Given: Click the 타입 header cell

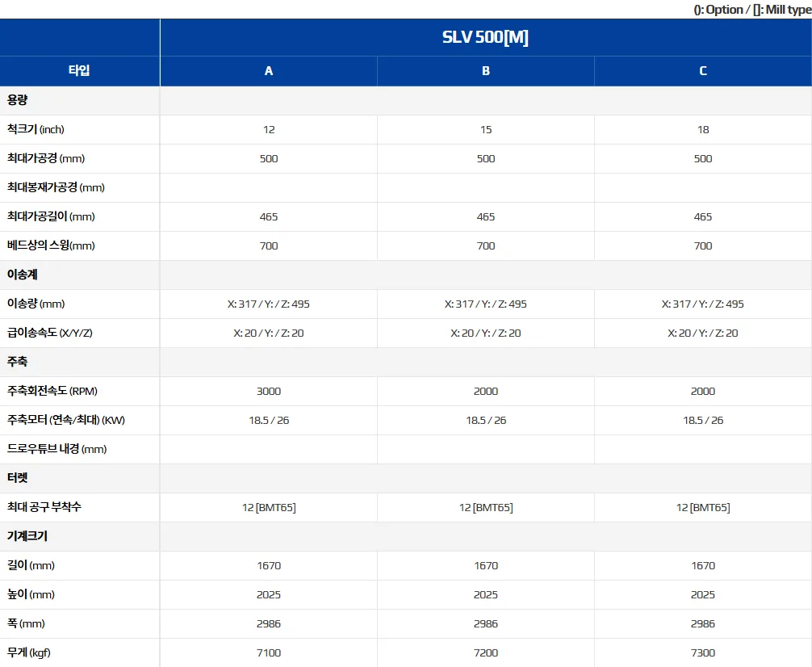Looking at the screenshot, I should click(79, 70).
